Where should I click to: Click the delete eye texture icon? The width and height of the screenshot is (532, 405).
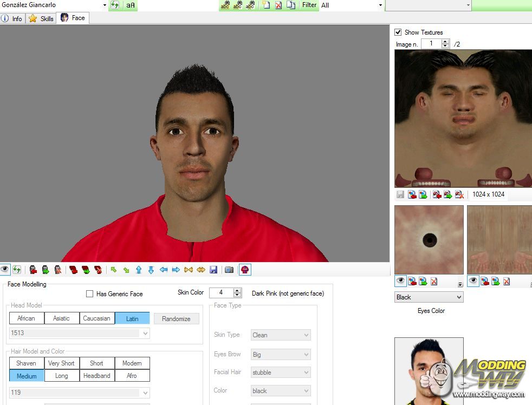point(434,281)
